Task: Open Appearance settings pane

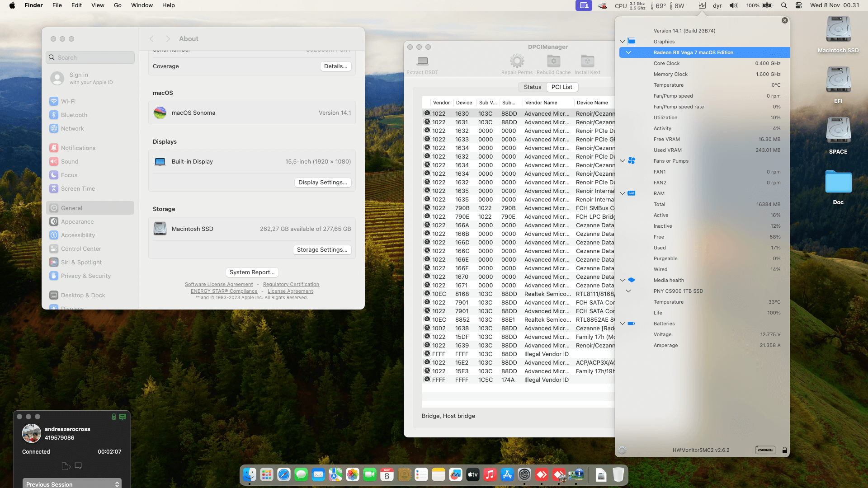Action: point(90,222)
